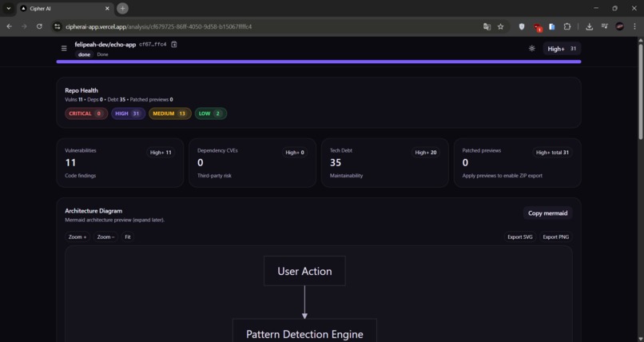
Task: Click 'Apply previews to enable ZIP export' text
Action: pos(503,176)
